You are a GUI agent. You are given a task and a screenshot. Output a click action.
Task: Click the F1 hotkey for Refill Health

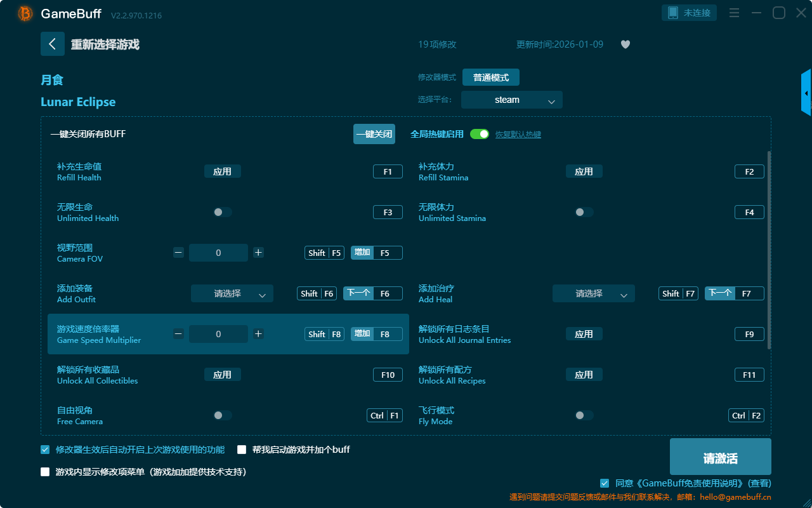388,171
